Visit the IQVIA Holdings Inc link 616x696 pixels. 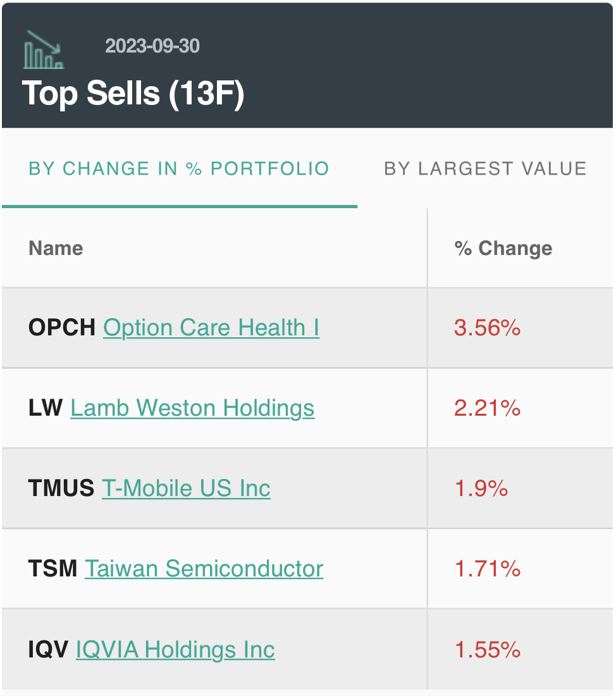[175, 650]
